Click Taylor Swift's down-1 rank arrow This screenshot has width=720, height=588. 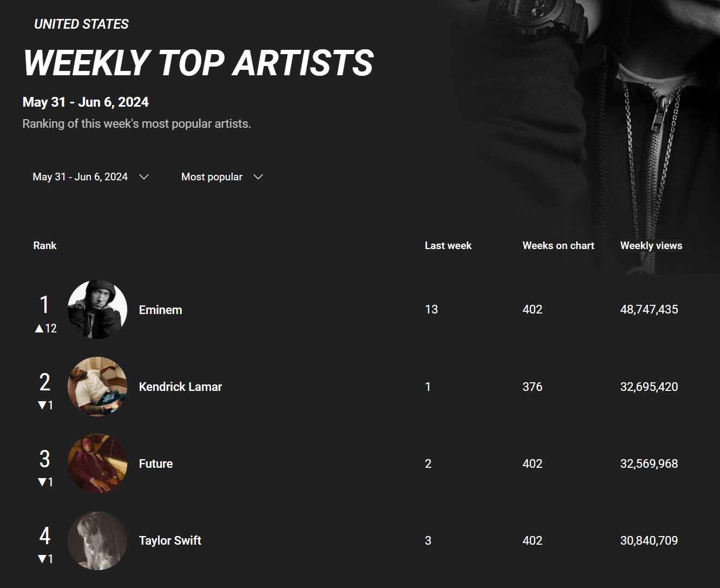coord(42,559)
